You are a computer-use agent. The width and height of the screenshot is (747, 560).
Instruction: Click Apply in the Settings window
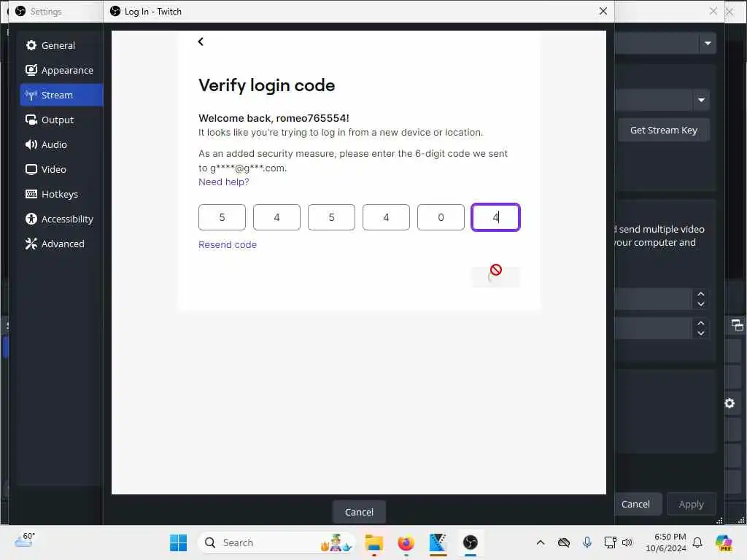click(x=692, y=504)
